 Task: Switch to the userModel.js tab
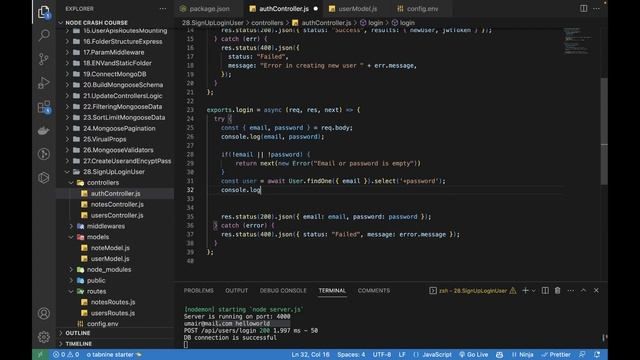[x=358, y=9]
